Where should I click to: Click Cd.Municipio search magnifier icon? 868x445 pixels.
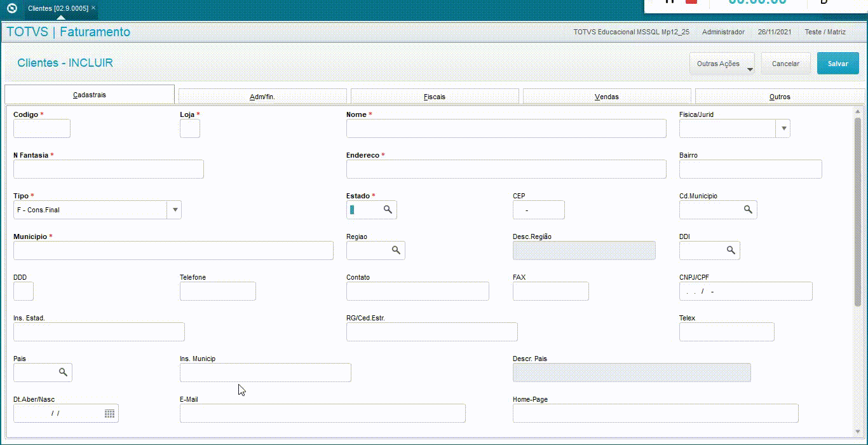(x=748, y=210)
